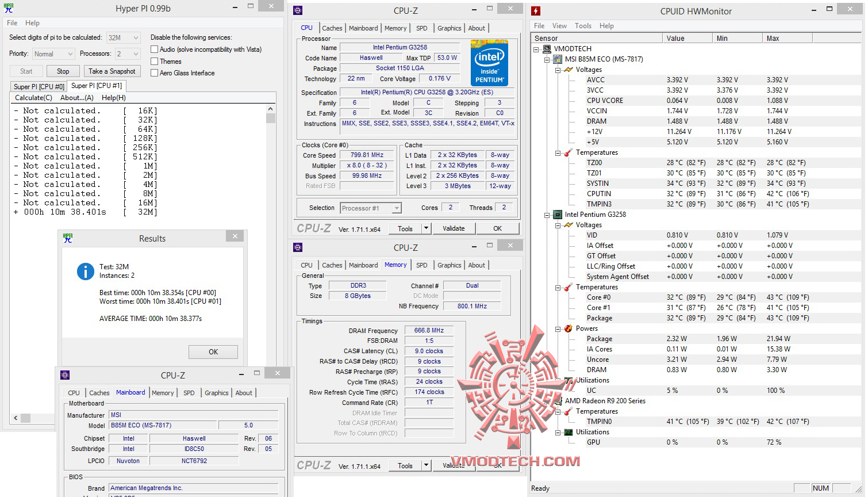
Task: Click OK in the CPU-Z CPU window
Action: (x=498, y=228)
